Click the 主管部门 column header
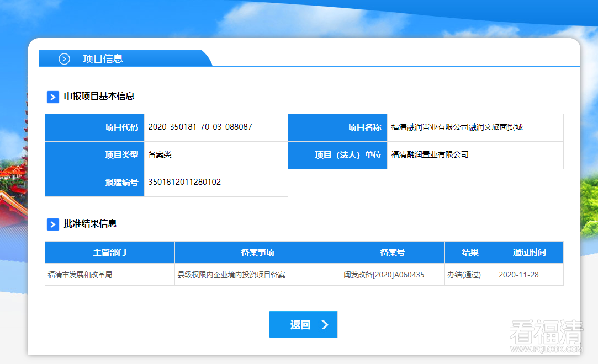 tap(110, 253)
